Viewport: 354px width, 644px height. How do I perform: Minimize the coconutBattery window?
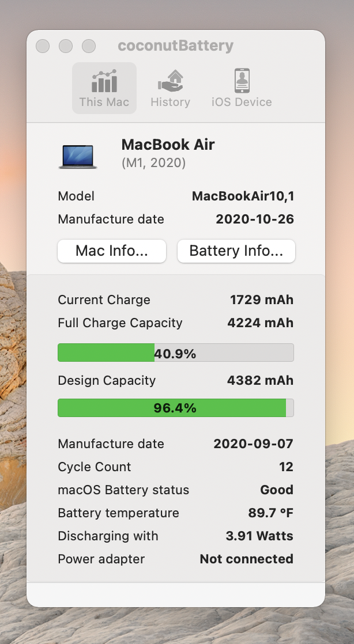click(66, 46)
